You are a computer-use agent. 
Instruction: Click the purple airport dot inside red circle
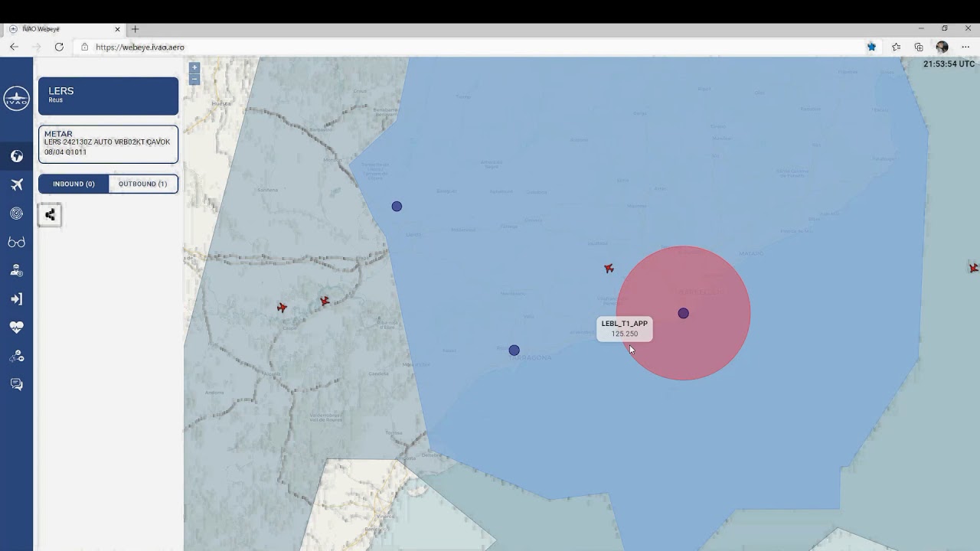[x=683, y=313]
